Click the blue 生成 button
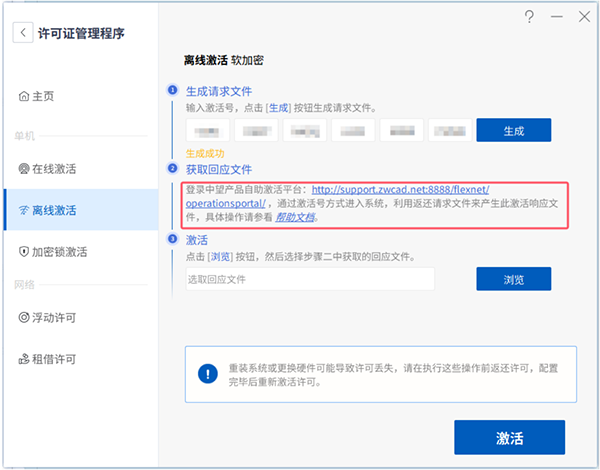The width and height of the screenshot is (600, 470). click(x=514, y=130)
